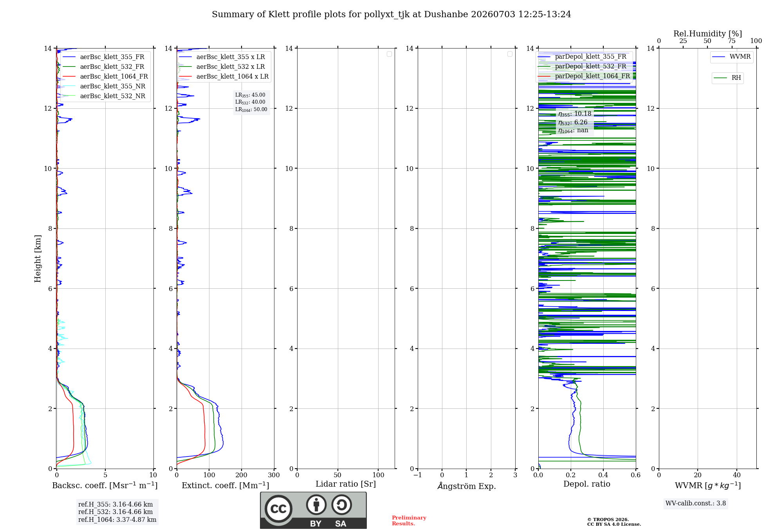
Task: Click the Preliminary Results red text
Action: 409,521
